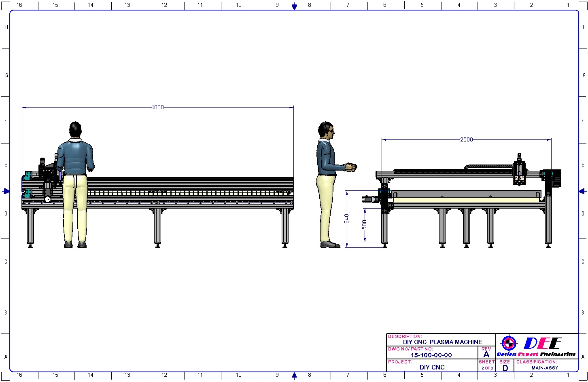Viewport: 588px width, 382px height.
Task: Click the "CLASSIFICATION:" label
Action: point(537,362)
